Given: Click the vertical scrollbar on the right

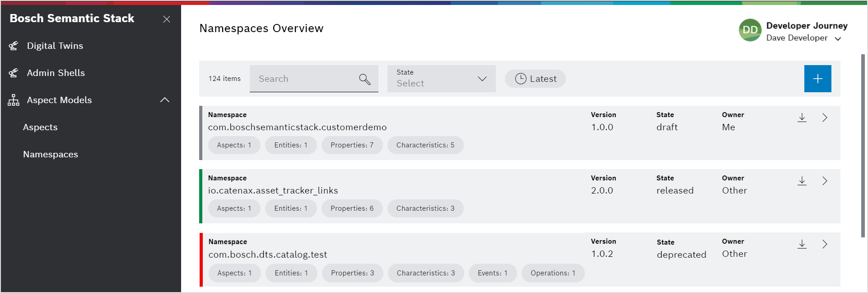Looking at the screenshot, I should [863, 145].
